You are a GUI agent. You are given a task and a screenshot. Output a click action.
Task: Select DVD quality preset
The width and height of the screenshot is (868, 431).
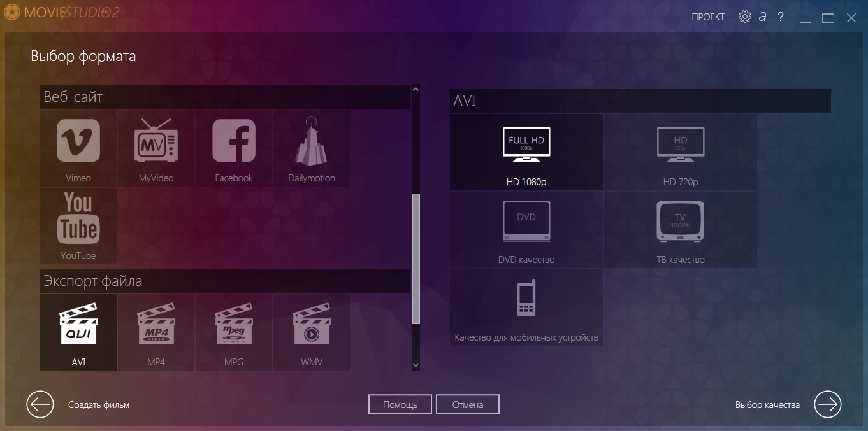click(526, 230)
